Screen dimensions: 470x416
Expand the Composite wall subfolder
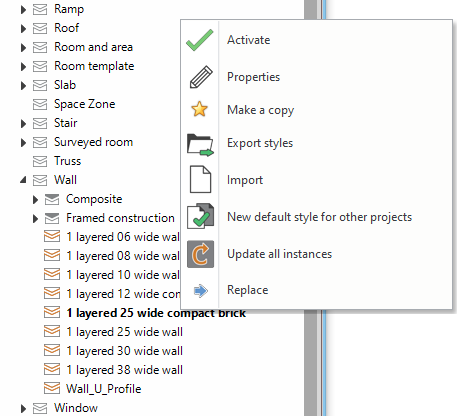(35, 200)
